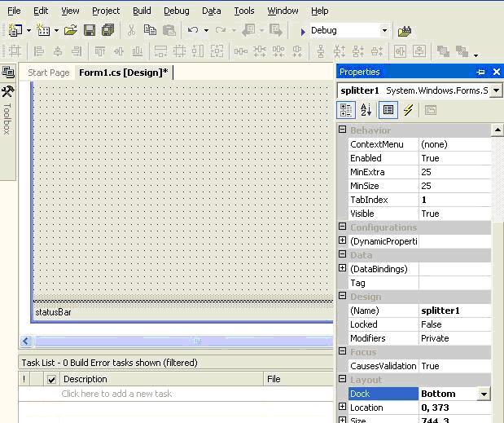Click the Cut scissors icon

[130, 30]
